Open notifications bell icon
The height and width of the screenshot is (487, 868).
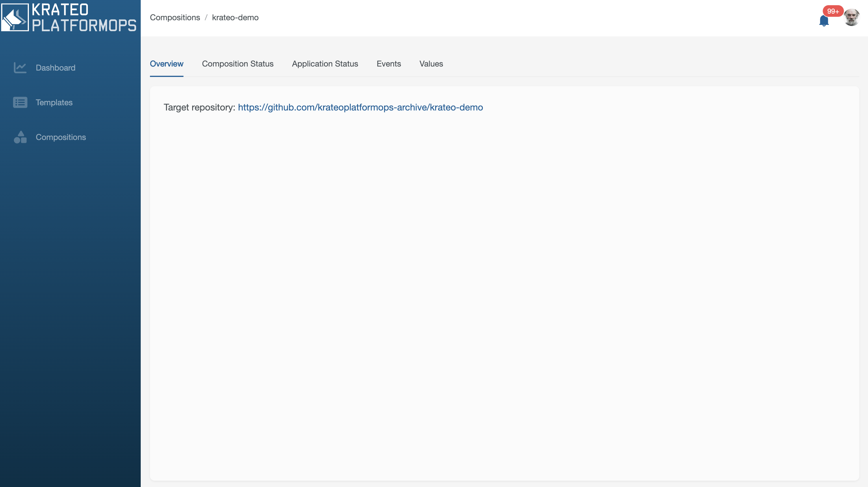click(x=824, y=21)
